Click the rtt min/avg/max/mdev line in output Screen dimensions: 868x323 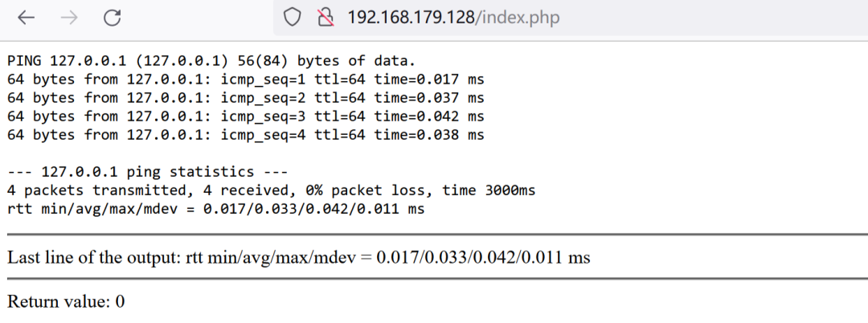coord(215,209)
